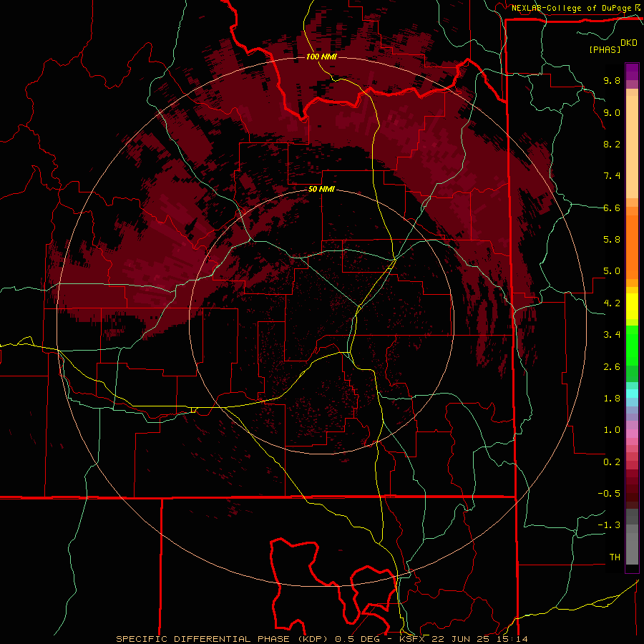This screenshot has width=644, height=644.
Task: Click the 100 NMI range ring label
Action: (x=321, y=57)
